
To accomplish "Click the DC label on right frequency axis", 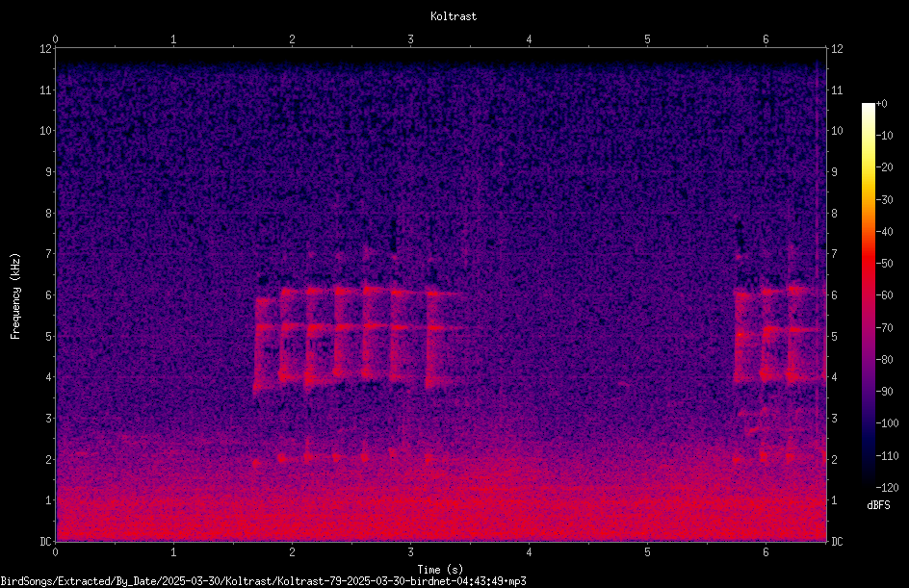I will (x=837, y=542).
